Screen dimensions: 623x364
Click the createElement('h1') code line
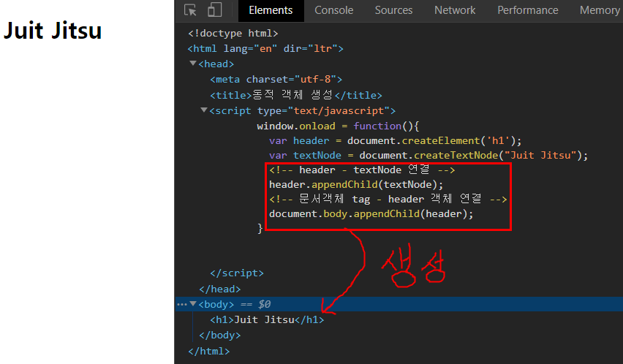(x=396, y=141)
